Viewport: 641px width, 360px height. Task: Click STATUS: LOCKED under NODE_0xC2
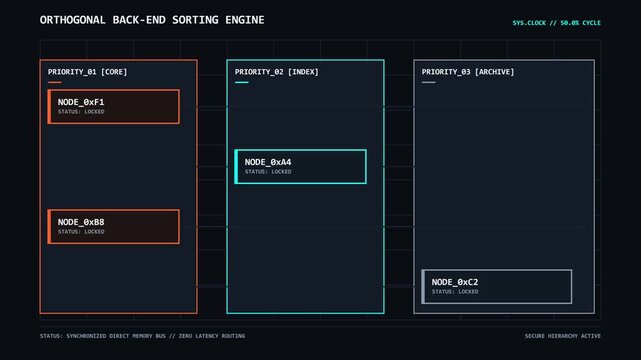click(455, 292)
